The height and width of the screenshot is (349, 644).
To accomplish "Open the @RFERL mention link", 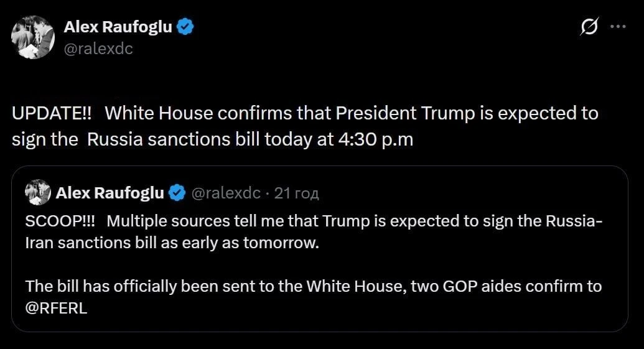I will 56,308.
